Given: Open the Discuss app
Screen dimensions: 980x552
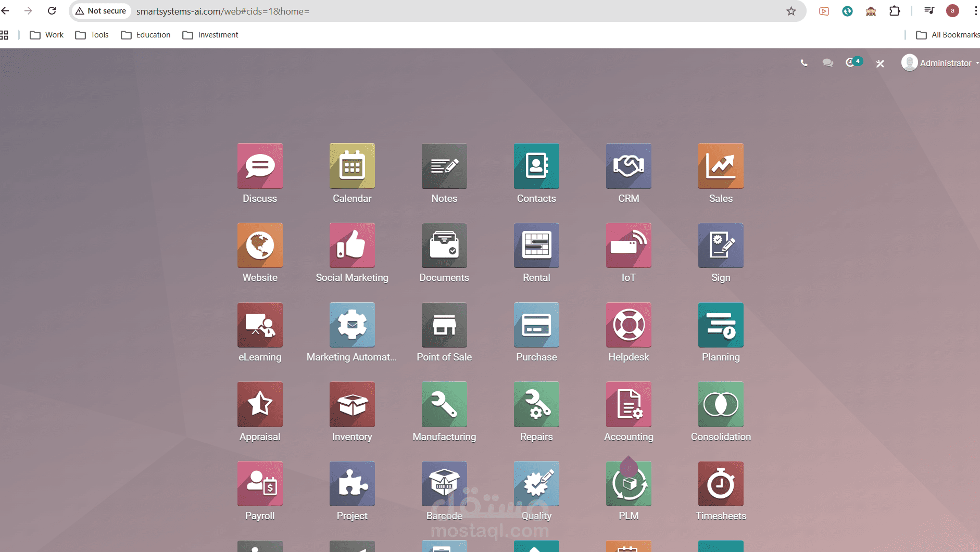Looking at the screenshot, I should [x=260, y=166].
